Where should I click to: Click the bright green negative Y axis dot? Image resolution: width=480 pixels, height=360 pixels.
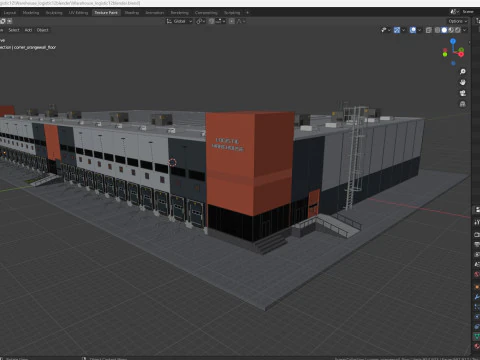[x=445, y=54]
